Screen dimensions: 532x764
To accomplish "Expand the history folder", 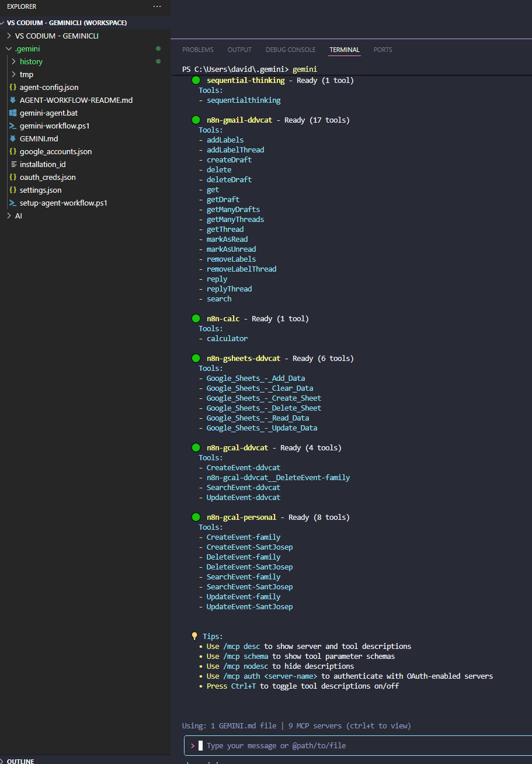I will (x=31, y=61).
